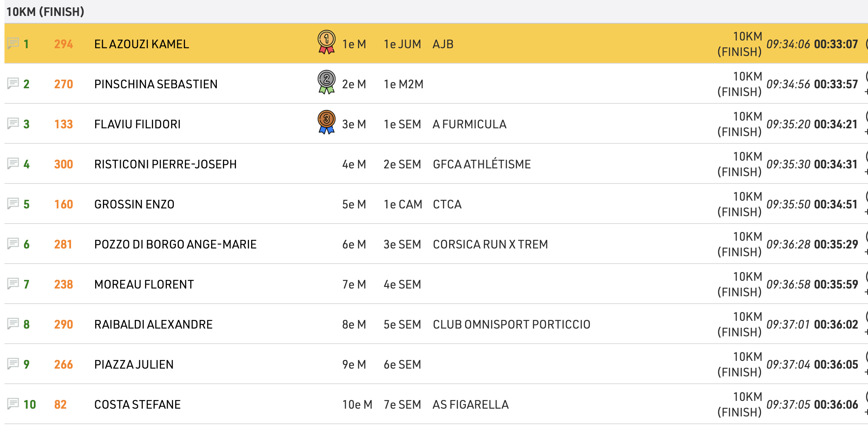Viewport: 868px width, 425px height.
Task: Click comment bubble for Costa Stefane
Action: pyautogui.click(x=13, y=404)
